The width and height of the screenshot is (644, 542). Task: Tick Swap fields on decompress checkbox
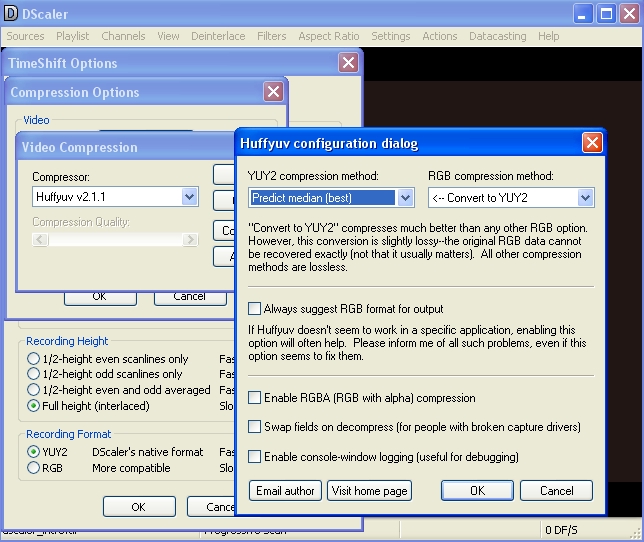coord(254,427)
